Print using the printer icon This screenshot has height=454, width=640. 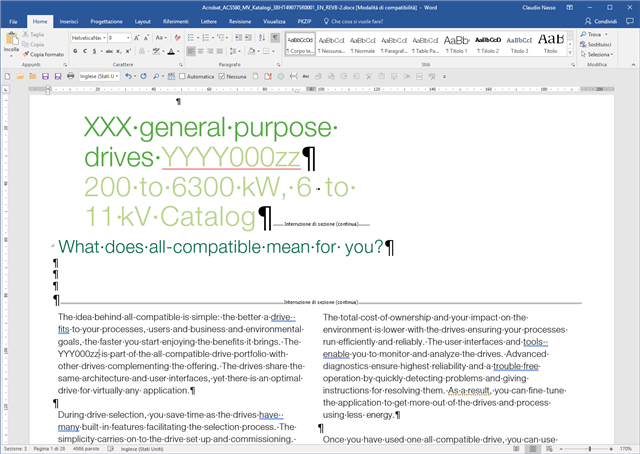click(x=71, y=76)
